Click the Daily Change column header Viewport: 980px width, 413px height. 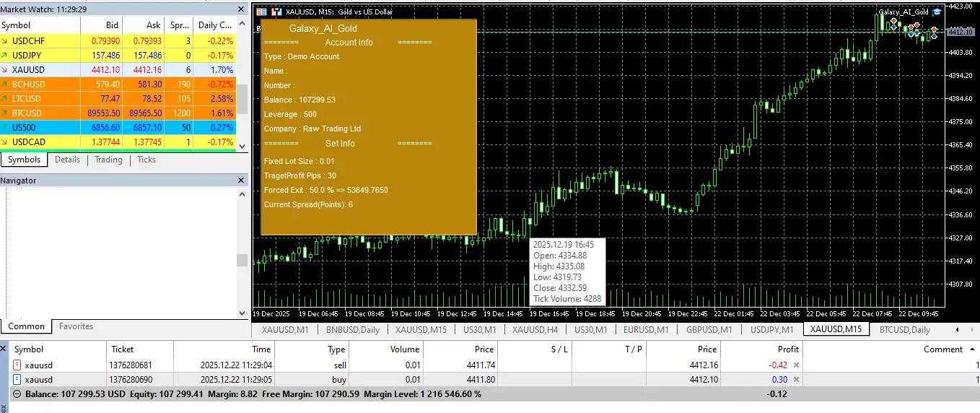pos(215,25)
